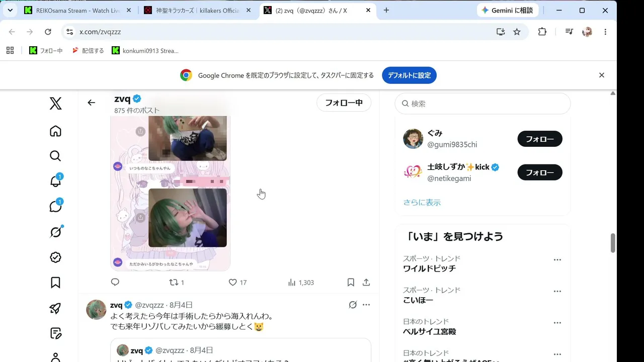Open the upper post image thumbnail

188,138
